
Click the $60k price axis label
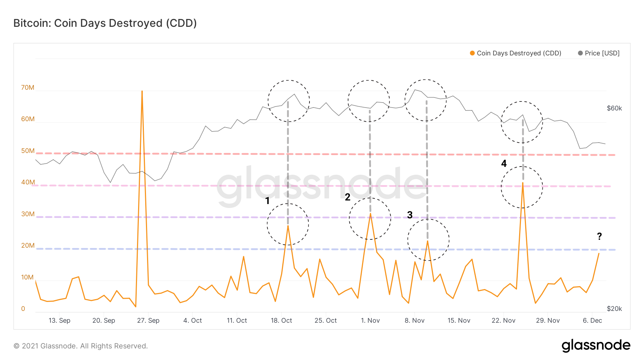pos(614,108)
